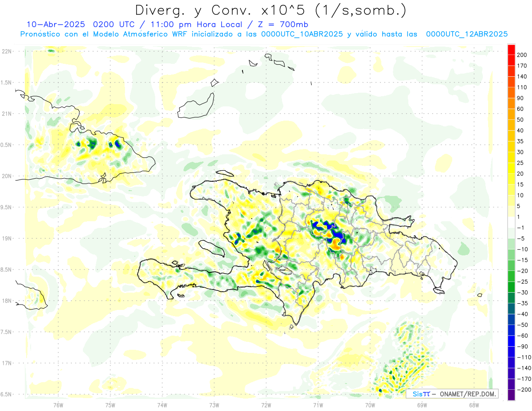This screenshot has height=411, width=532.
Task: Click the '18N' latitude label
Action: click(x=7, y=301)
